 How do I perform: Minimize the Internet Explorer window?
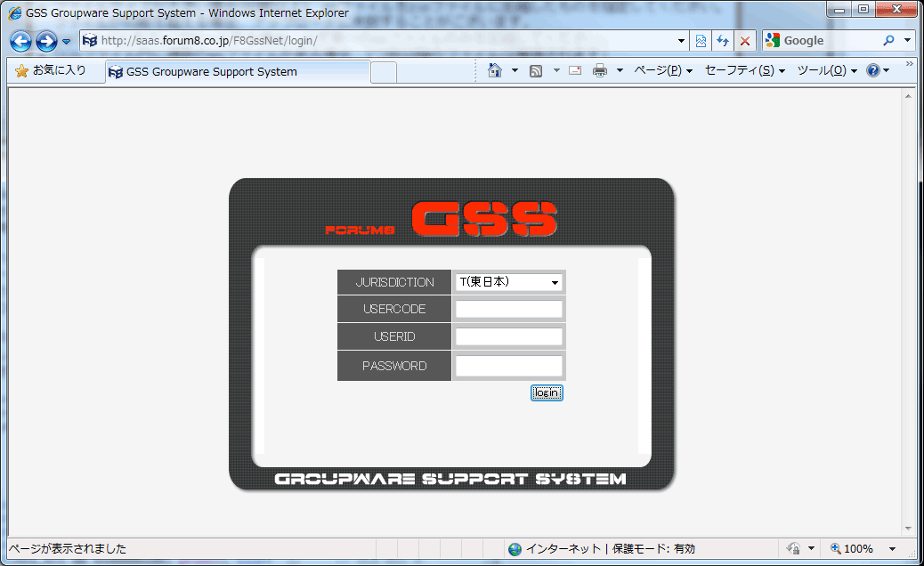point(839,10)
